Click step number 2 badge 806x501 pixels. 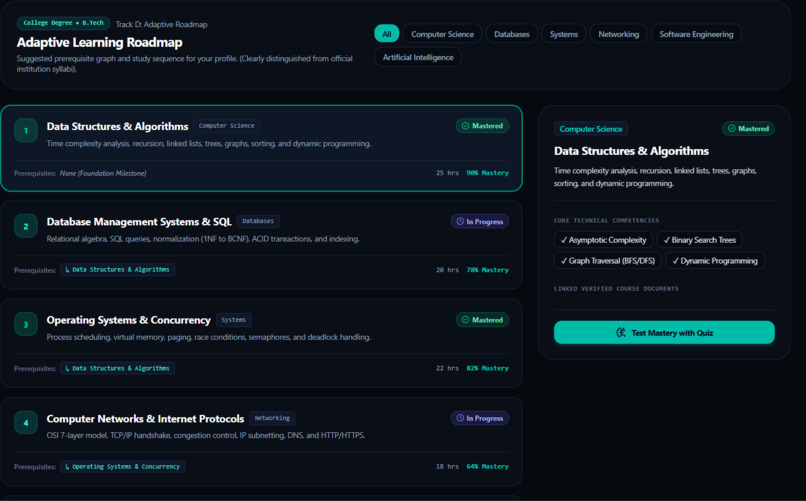[26, 226]
